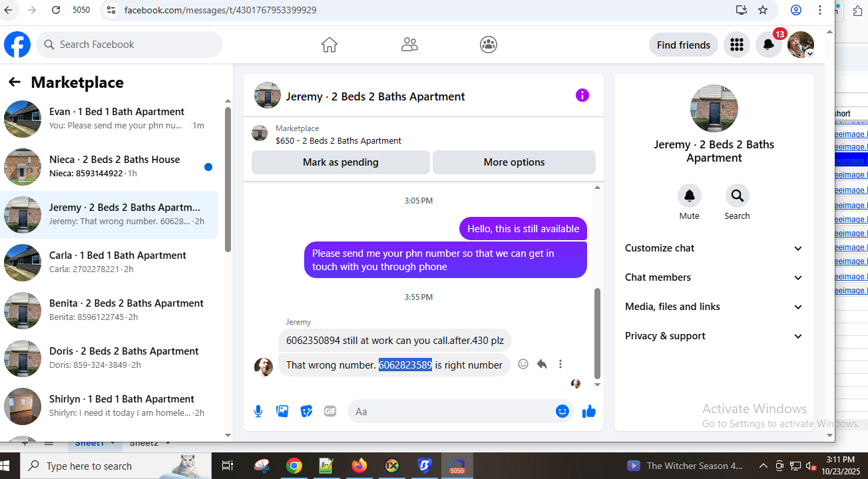Open the taskbar clock showing 3:11 PM
The width and height of the screenshot is (868, 479).
pos(841,465)
